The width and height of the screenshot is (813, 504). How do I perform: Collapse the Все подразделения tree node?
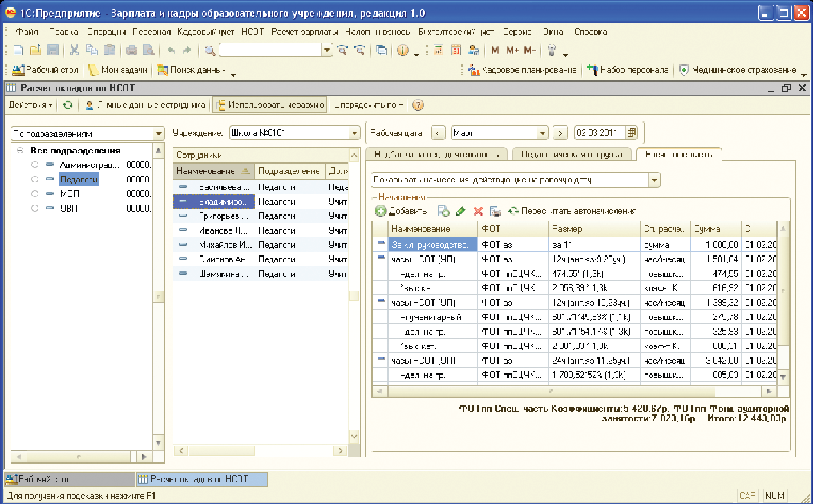20,151
